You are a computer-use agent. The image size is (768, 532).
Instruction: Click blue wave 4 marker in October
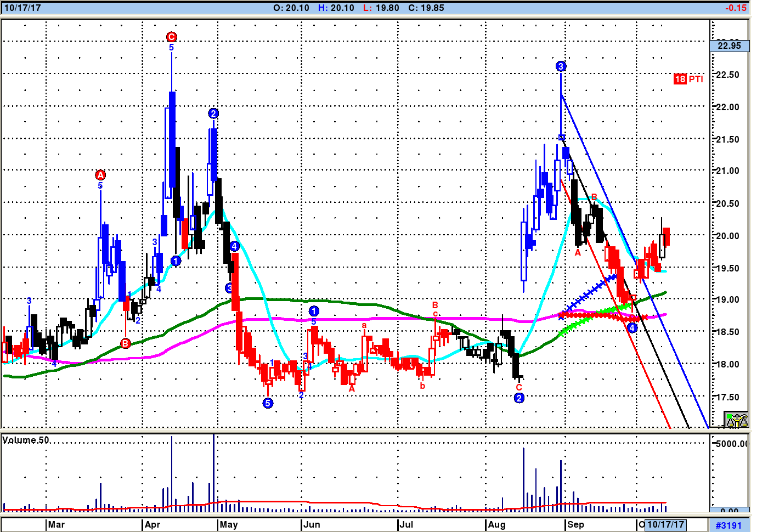click(633, 328)
